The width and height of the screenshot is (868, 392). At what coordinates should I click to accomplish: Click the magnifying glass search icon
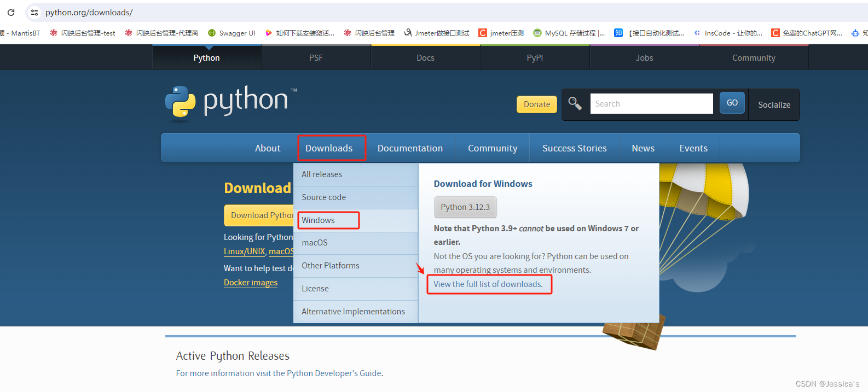pyautogui.click(x=575, y=103)
